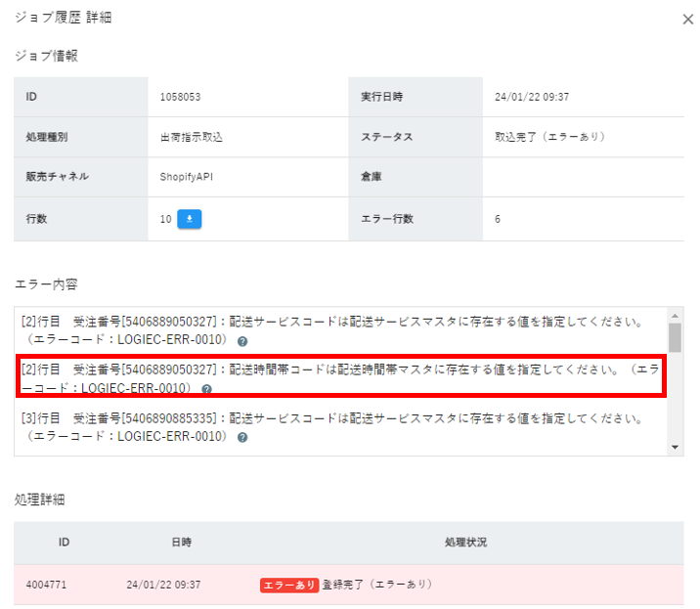This screenshot has width=700, height=609.
Task: Click the 登録完了（エラーあり） process status text
Action: point(376,585)
